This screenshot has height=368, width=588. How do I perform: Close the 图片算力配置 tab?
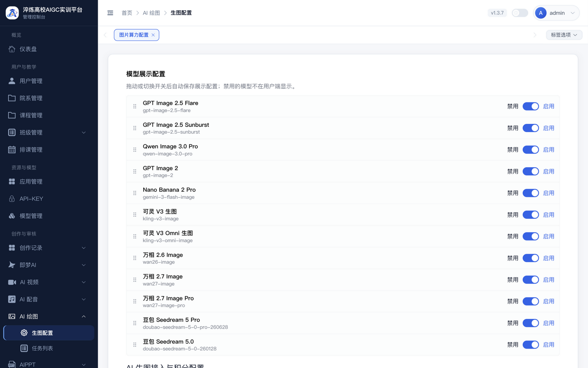[153, 35]
